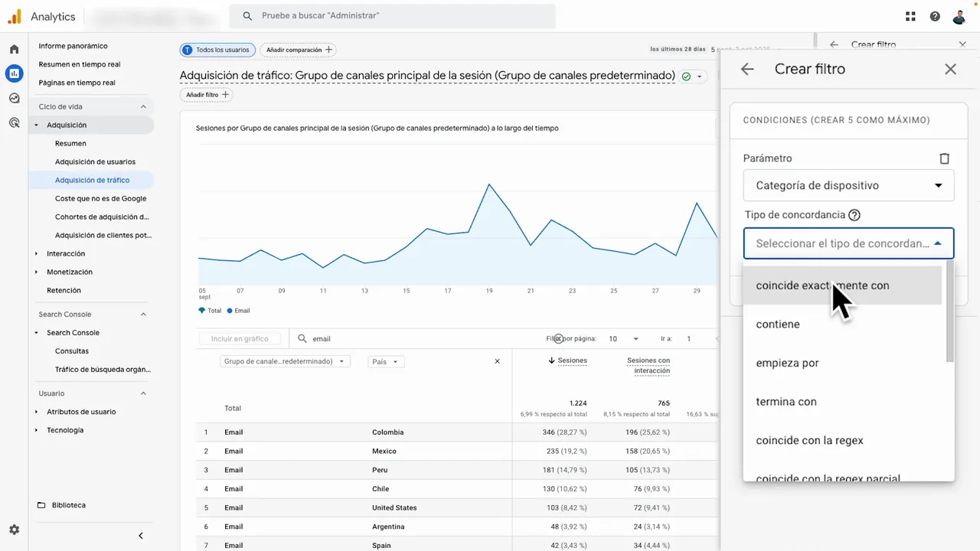
Task: Collapse the Ciclo de vida section
Action: pos(143,106)
